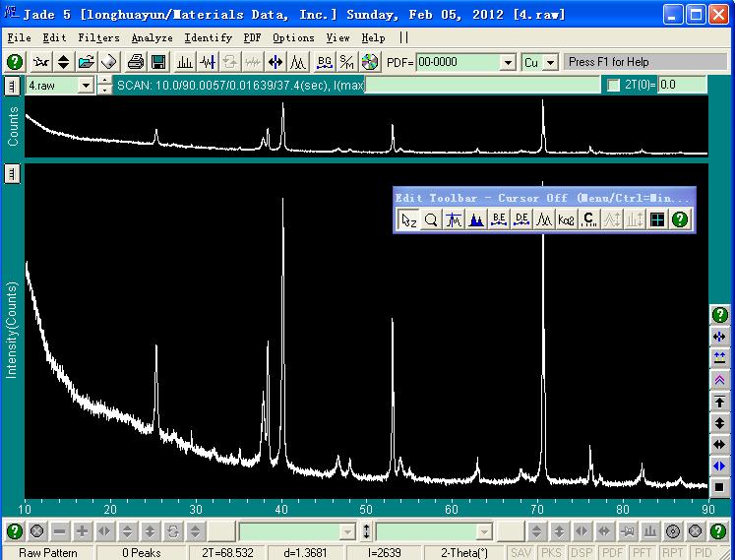The image size is (735, 560).
Task: Open the CD-ROM PDF database icon
Action: (x=370, y=62)
